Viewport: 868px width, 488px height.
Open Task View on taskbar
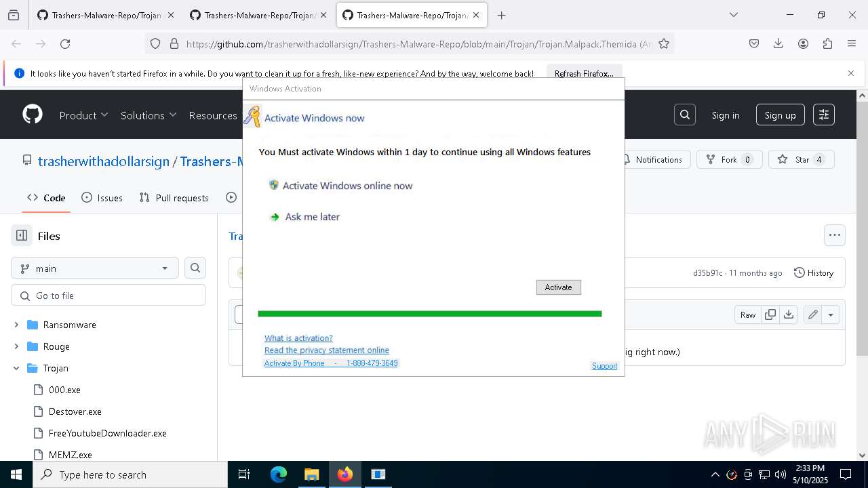click(244, 474)
